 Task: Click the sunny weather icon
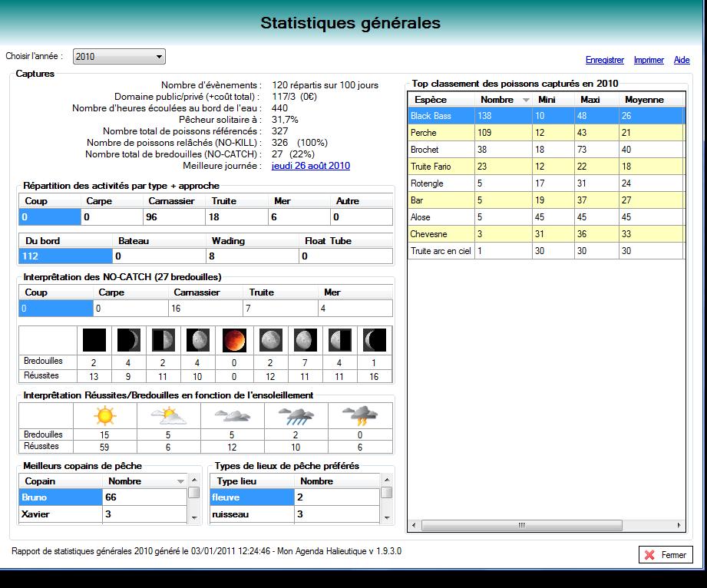pyautogui.click(x=105, y=415)
